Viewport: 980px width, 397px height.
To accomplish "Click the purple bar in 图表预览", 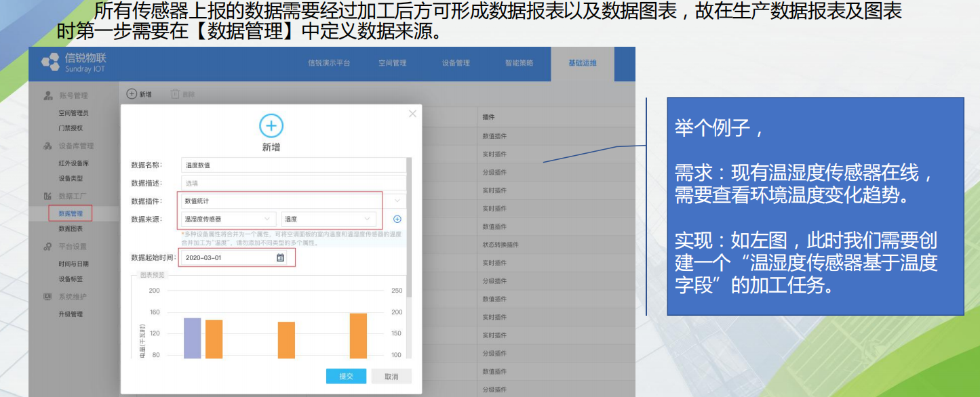I will click(193, 338).
